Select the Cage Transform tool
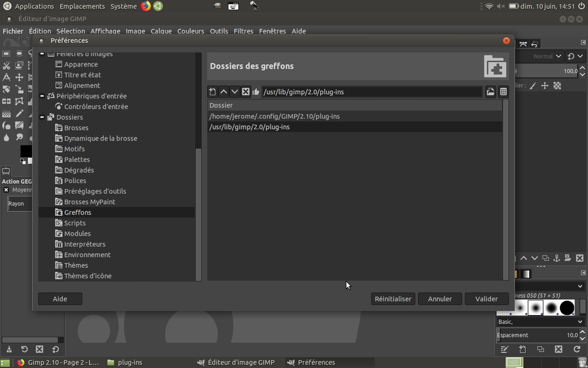Image resolution: width=588 pixels, height=368 pixels. (19, 101)
